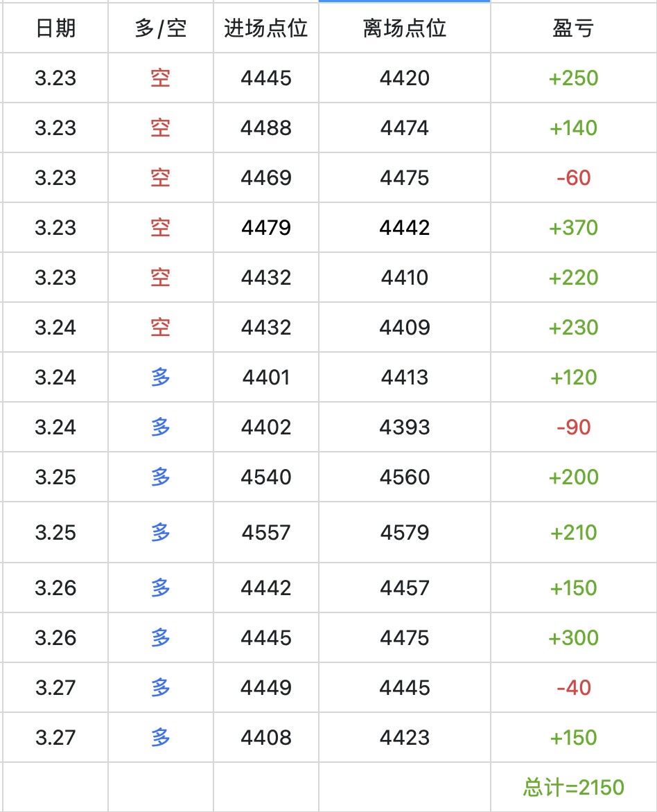Select the profit cell showing +250
The height and width of the screenshot is (812, 657).
(x=573, y=78)
